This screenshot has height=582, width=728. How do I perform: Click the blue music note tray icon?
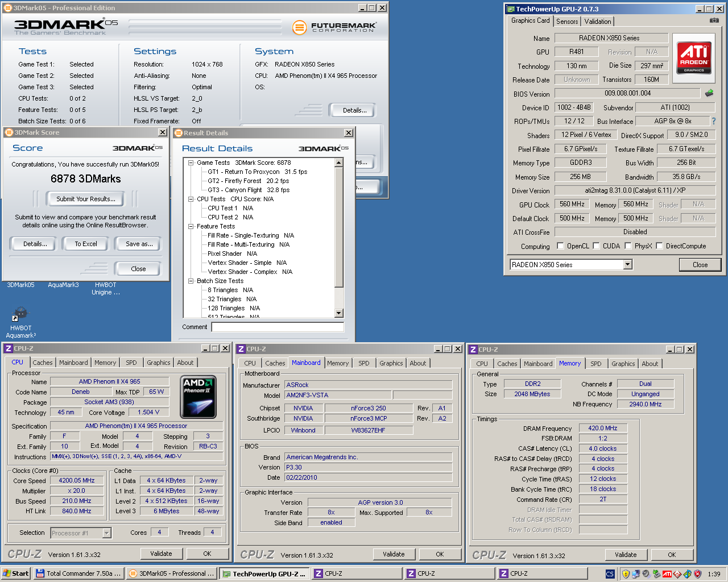pos(687,574)
